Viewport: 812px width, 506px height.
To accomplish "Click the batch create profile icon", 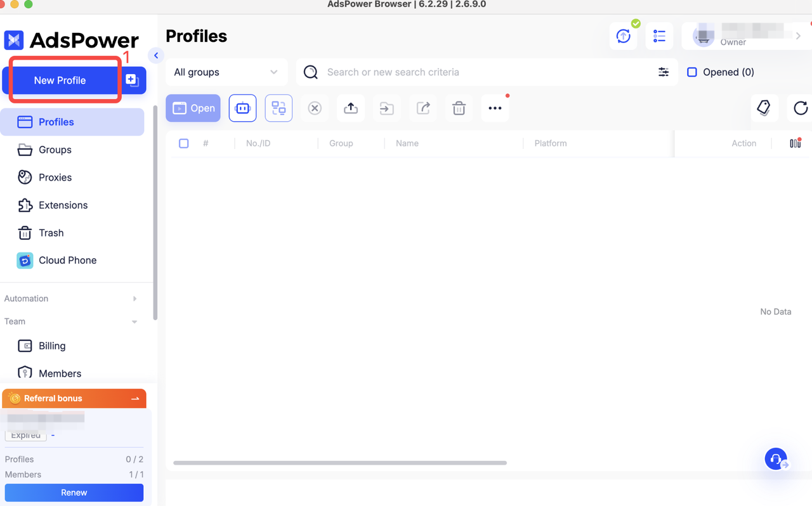I will (x=132, y=80).
